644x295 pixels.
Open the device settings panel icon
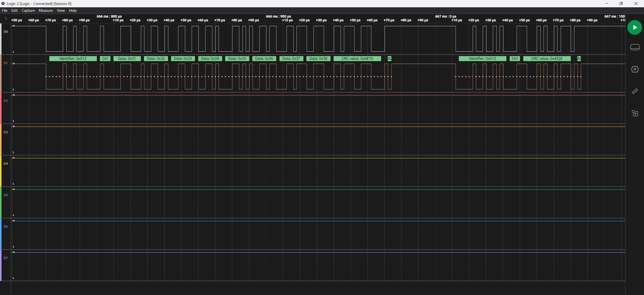point(635,47)
